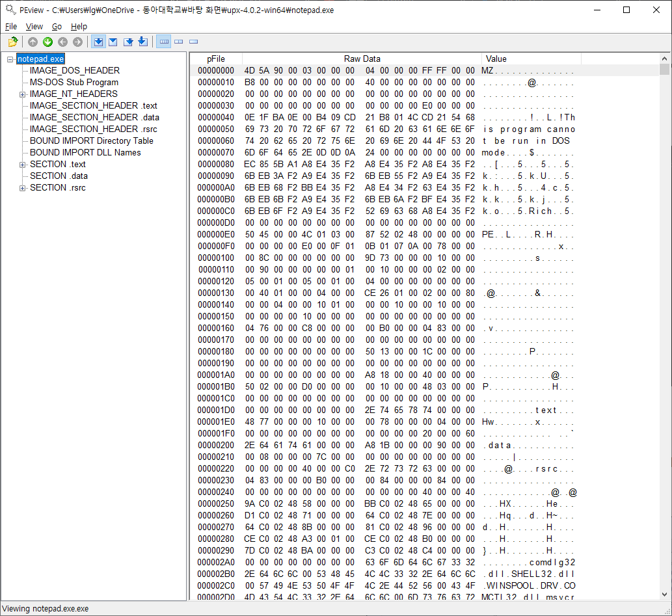Viewport: 672px width, 616px height.
Task: Open the View menu
Action: tap(34, 27)
